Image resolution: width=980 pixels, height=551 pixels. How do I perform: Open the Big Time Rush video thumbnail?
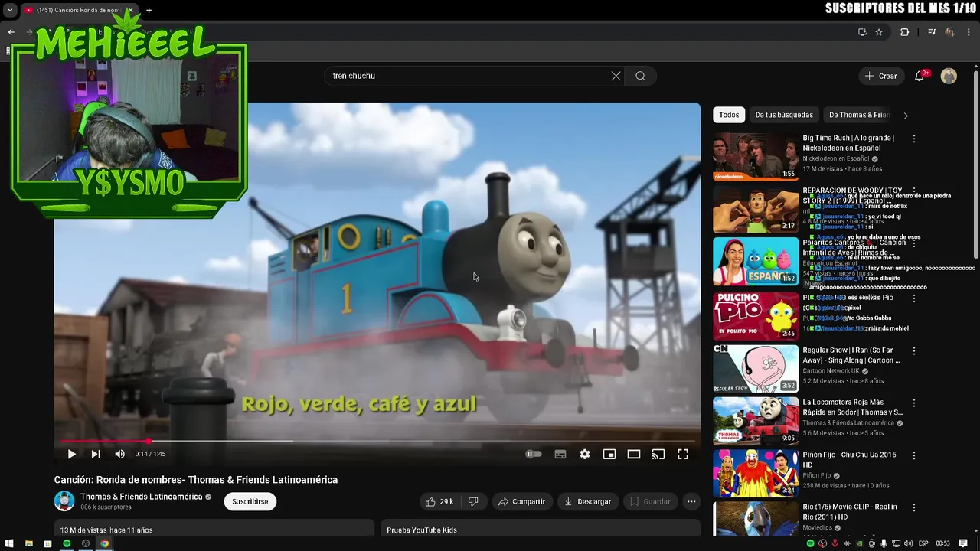(756, 157)
